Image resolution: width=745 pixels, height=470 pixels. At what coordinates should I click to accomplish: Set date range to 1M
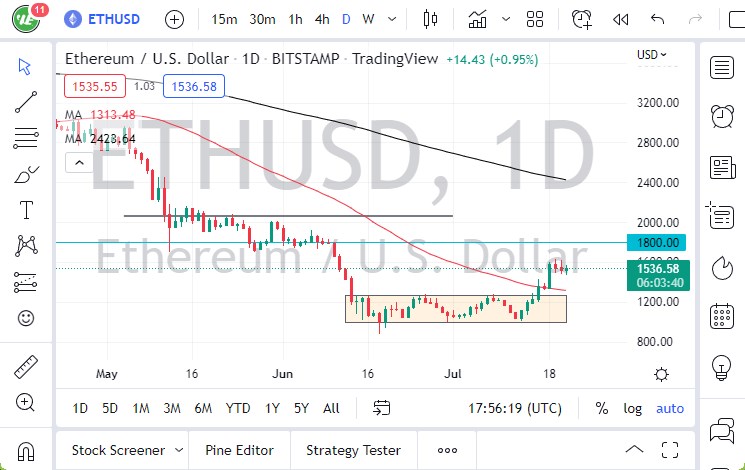tap(141, 408)
